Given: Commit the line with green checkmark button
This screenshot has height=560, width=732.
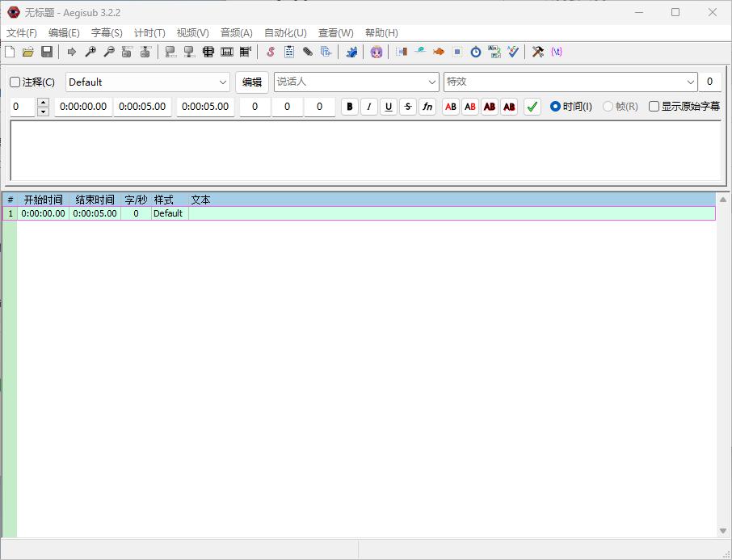Looking at the screenshot, I should click(532, 107).
